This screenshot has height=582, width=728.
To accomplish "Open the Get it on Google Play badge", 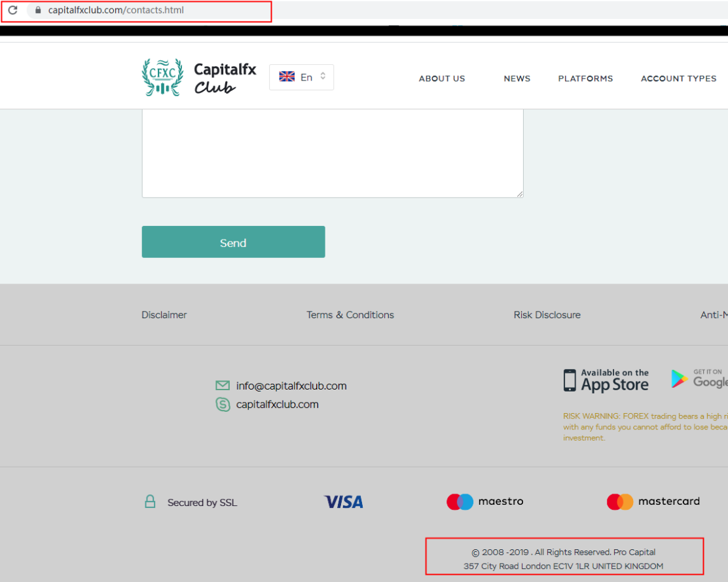I will point(699,378).
